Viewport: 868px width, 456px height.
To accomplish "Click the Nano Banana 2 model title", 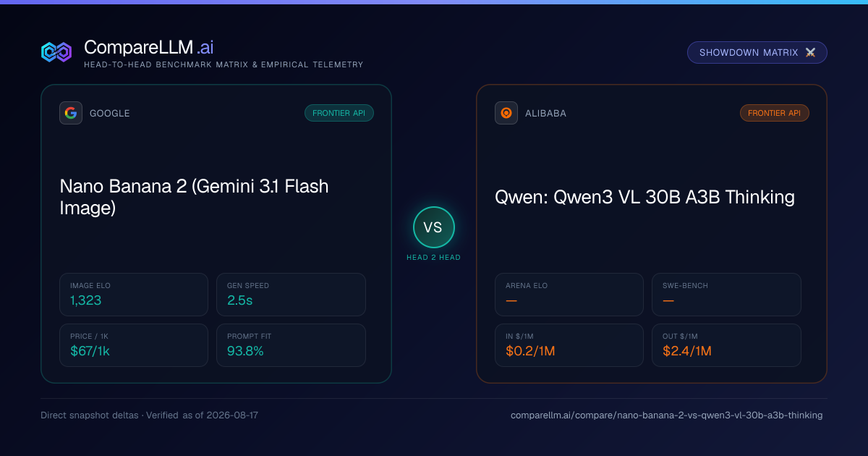I will coord(194,197).
